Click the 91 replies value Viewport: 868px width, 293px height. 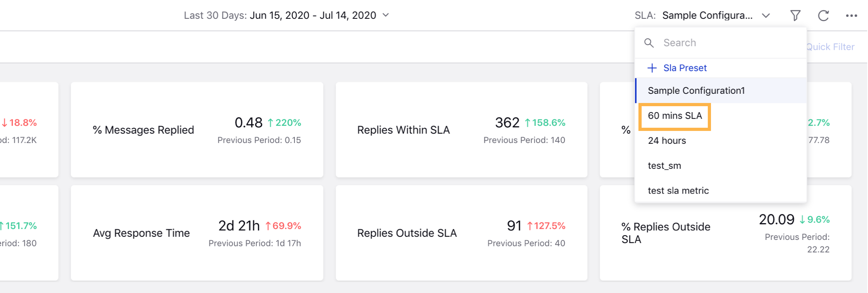(x=514, y=226)
